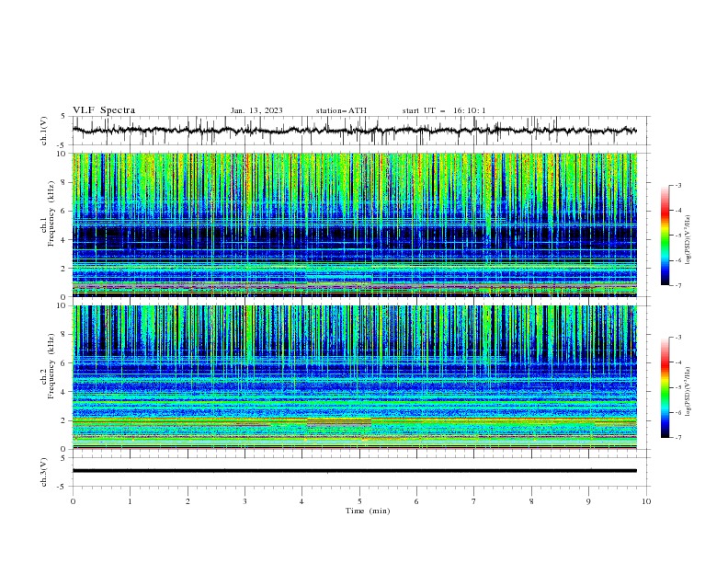This screenshot has height=563, width=728.
Task: Click time axis tick label "3"
Action: point(245,501)
